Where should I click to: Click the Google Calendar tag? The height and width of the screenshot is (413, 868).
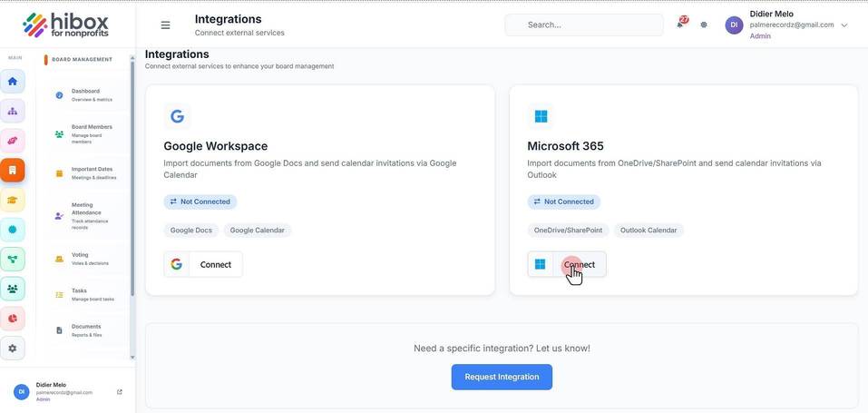(258, 230)
